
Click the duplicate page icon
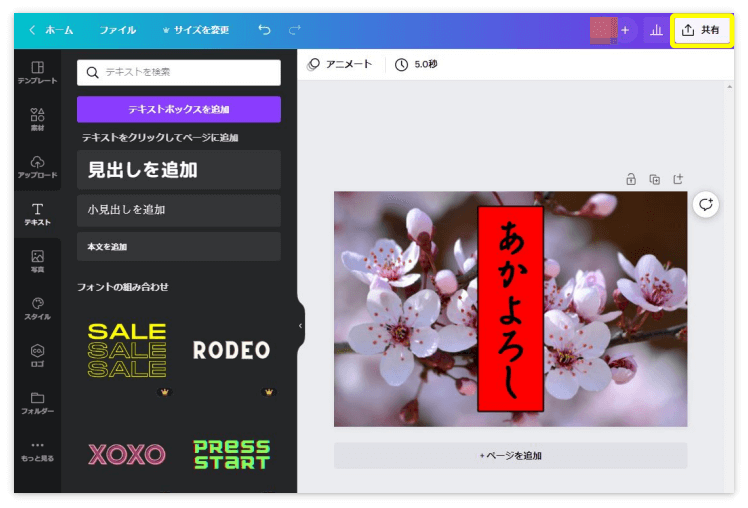coord(654,179)
